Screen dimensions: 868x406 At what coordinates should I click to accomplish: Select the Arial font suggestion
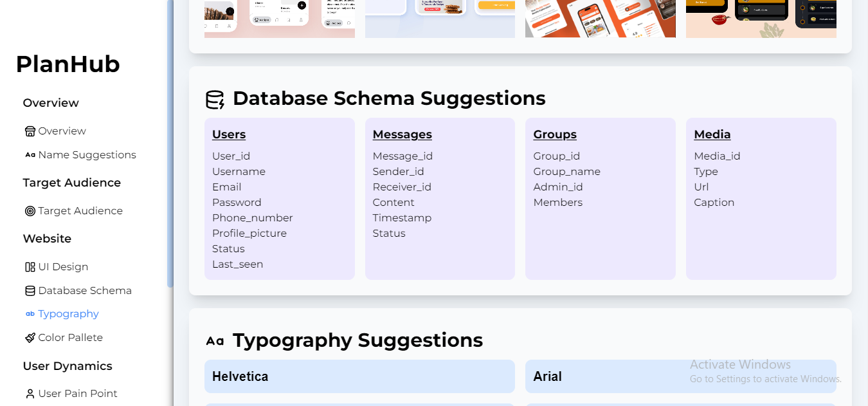[680, 376]
